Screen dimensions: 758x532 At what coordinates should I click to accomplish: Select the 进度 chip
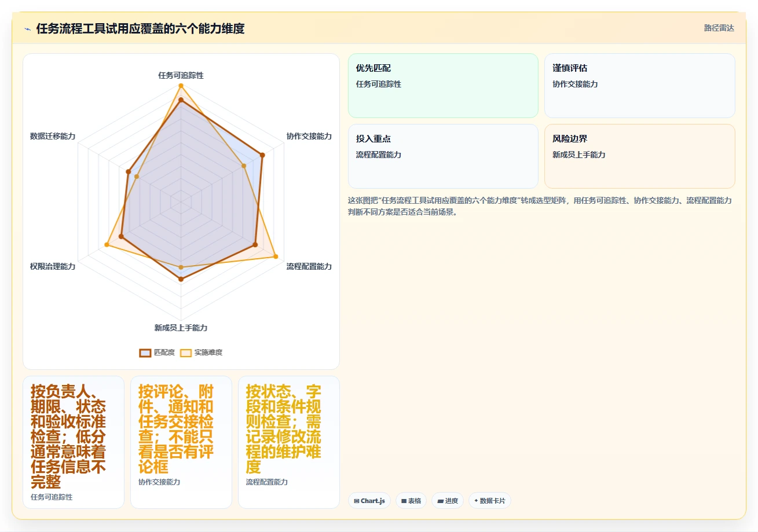click(x=448, y=501)
